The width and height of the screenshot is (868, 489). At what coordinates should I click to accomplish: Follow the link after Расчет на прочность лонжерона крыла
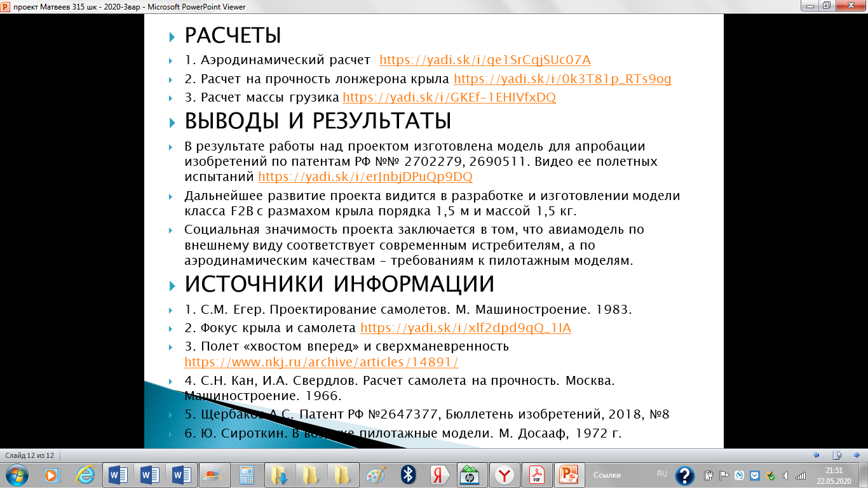[x=562, y=79]
